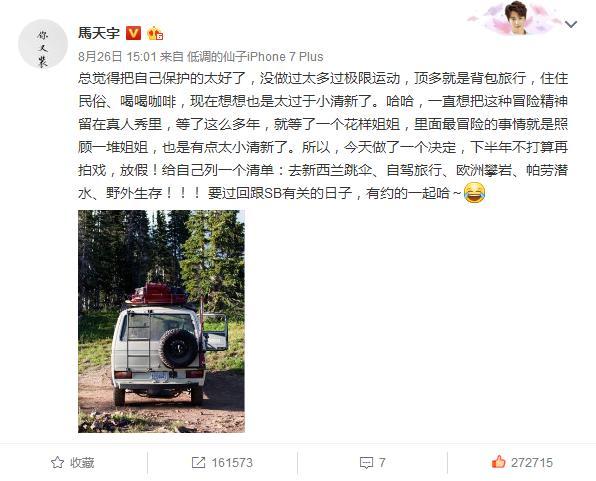Click the 收藏 favorite label
The image size is (596, 481).
coord(82,463)
